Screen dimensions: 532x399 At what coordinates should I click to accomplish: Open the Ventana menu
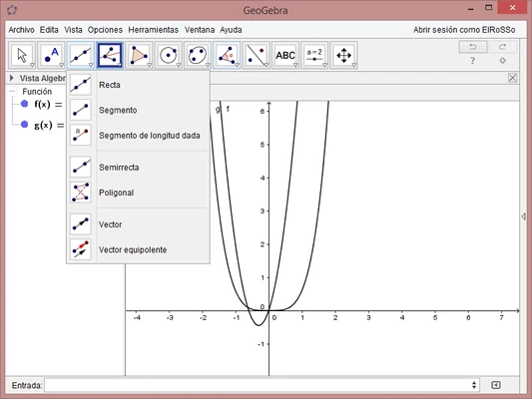pyautogui.click(x=200, y=30)
